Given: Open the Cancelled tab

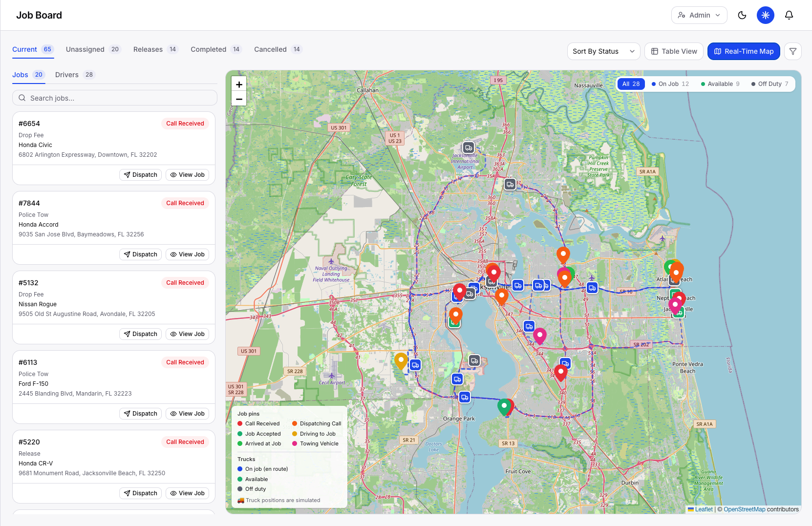Looking at the screenshot, I should 278,49.
